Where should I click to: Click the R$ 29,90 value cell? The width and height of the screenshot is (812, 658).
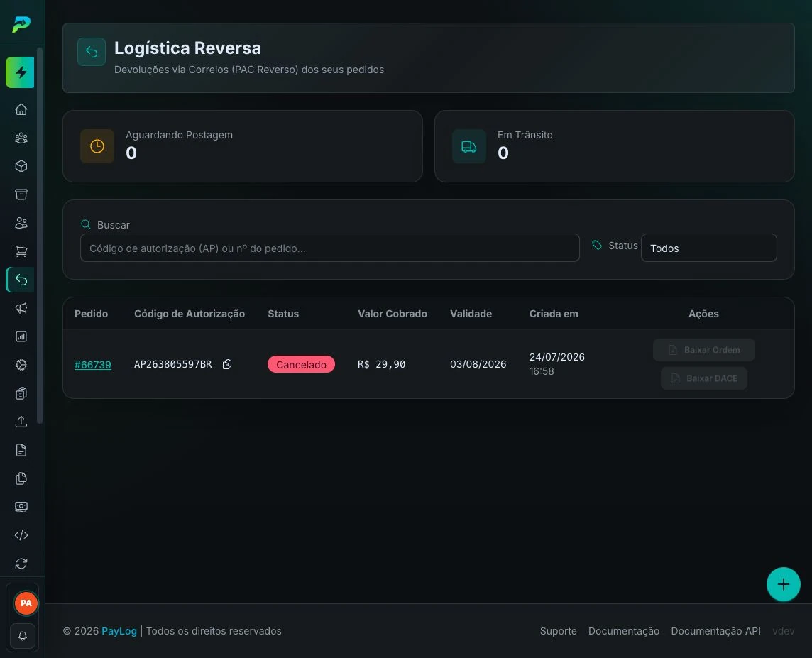coord(381,364)
